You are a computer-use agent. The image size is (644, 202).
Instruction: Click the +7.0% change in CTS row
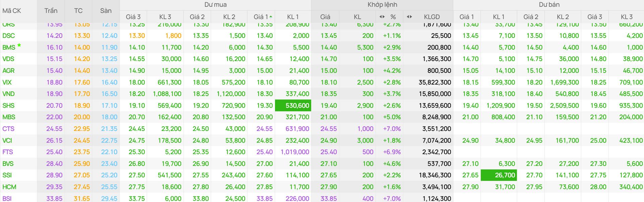pyautogui.click(x=392, y=129)
